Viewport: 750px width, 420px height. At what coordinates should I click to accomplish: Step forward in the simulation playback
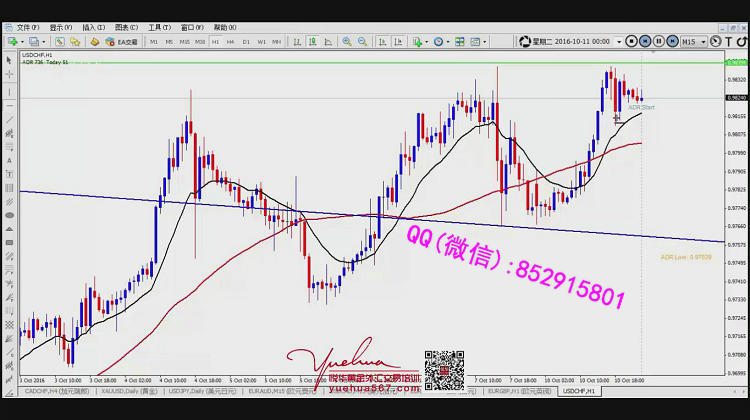[672, 41]
